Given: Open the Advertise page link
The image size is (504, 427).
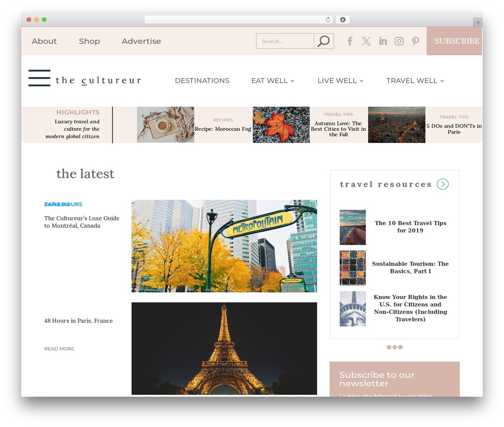Looking at the screenshot, I should pos(141,41).
